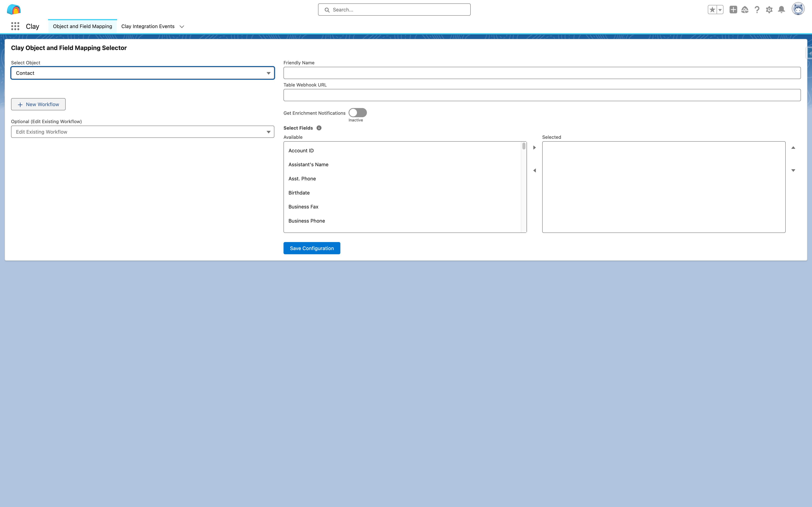The width and height of the screenshot is (812, 507).
Task: Click inside the Selected fields list box
Action: tap(664, 187)
